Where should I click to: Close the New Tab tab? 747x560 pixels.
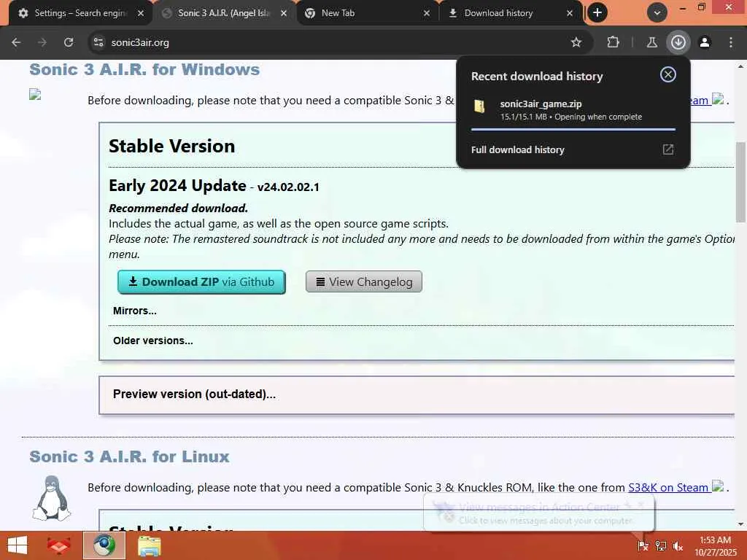[x=426, y=13]
